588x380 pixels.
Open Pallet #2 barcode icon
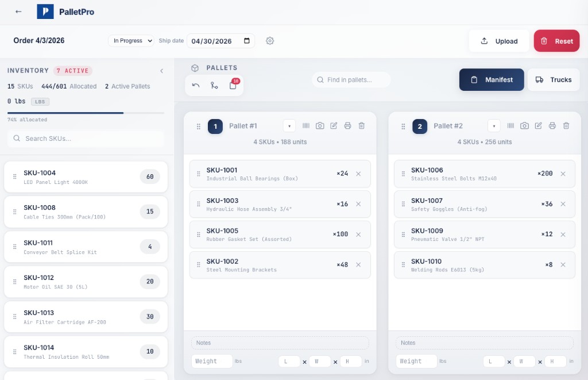pyautogui.click(x=510, y=126)
